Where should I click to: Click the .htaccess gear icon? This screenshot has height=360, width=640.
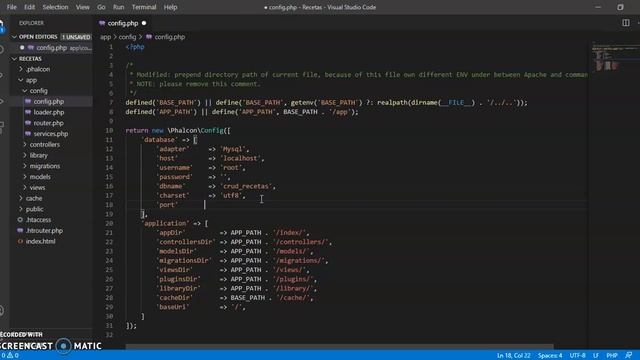click(x=20, y=220)
